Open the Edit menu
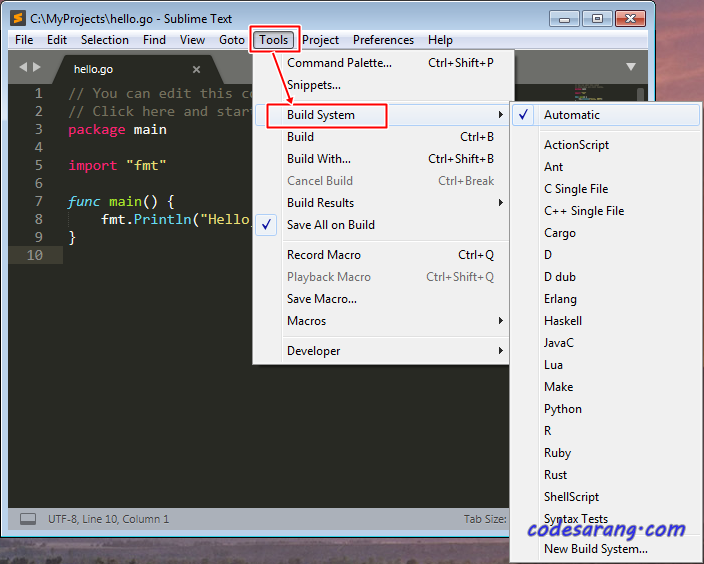704x564 pixels. point(57,40)
